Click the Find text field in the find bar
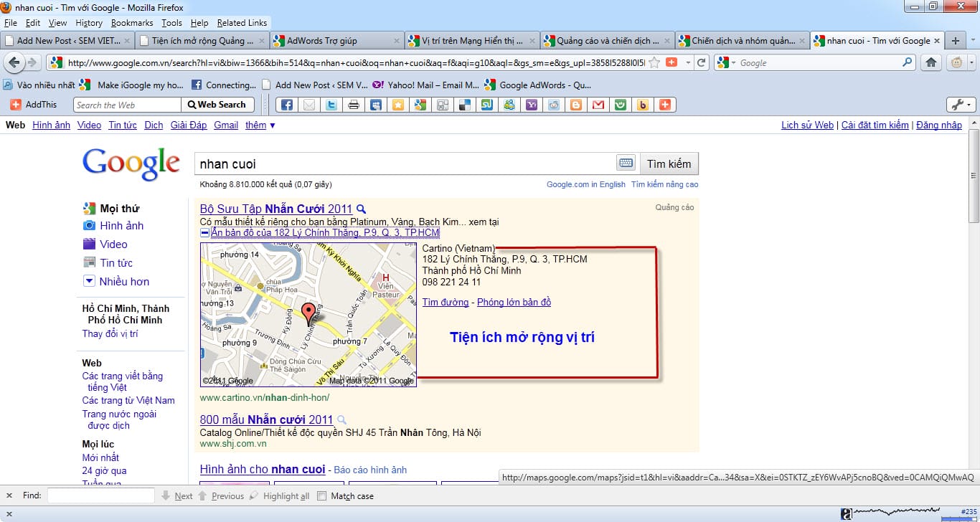 click(100, 495)
